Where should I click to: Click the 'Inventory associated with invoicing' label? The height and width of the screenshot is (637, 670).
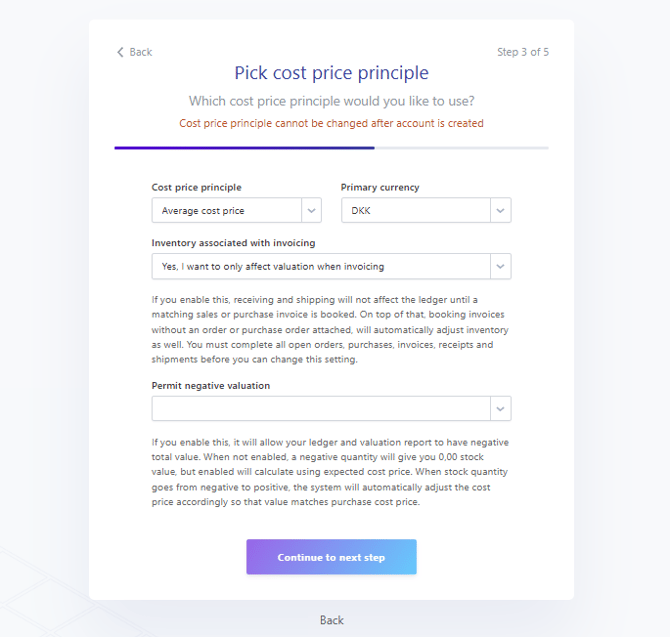(x=233, y=243)
